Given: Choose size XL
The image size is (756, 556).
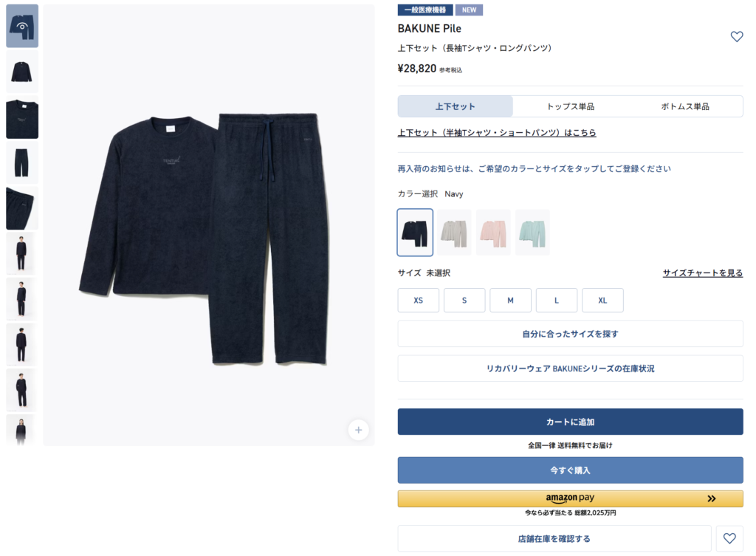Looking at the screenshot, I should click(602, 300).
